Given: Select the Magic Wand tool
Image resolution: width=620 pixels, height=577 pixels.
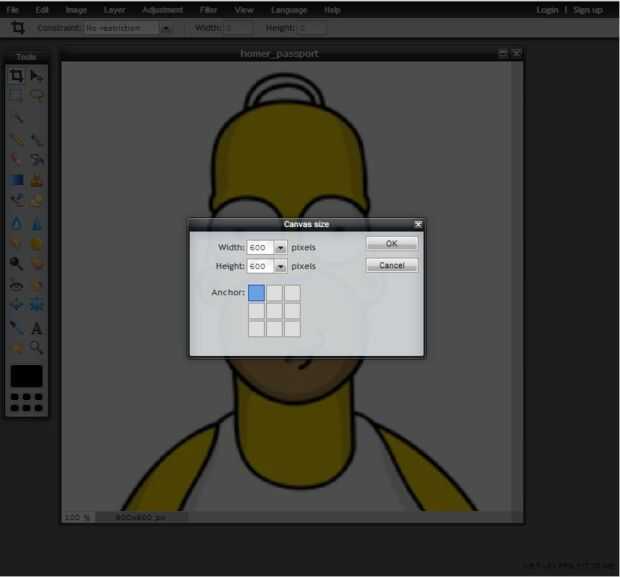Looking at the screenshot, I should coord(16,117).
